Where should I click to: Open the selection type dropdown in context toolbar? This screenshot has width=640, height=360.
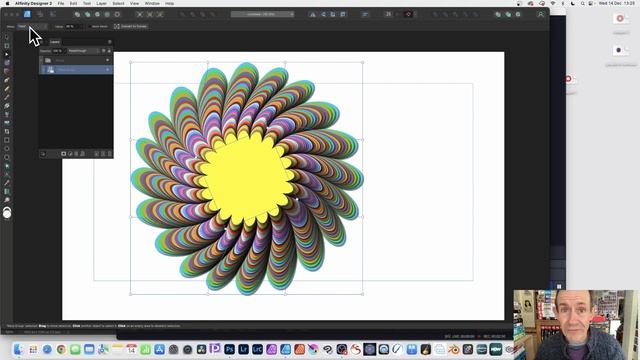[32, 27]
